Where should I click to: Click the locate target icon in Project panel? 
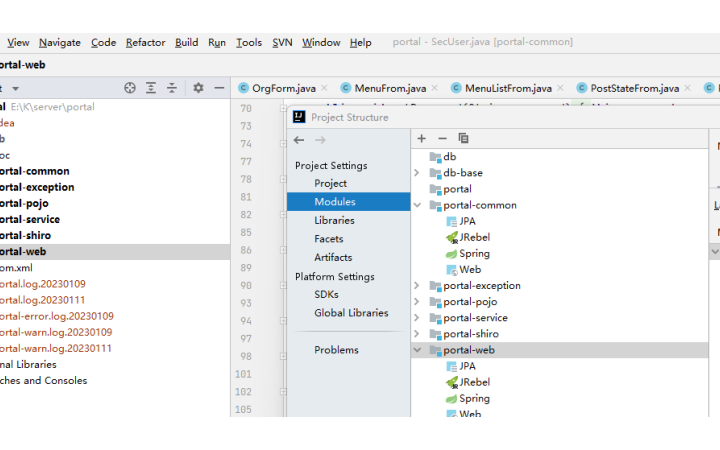(130, 88)
